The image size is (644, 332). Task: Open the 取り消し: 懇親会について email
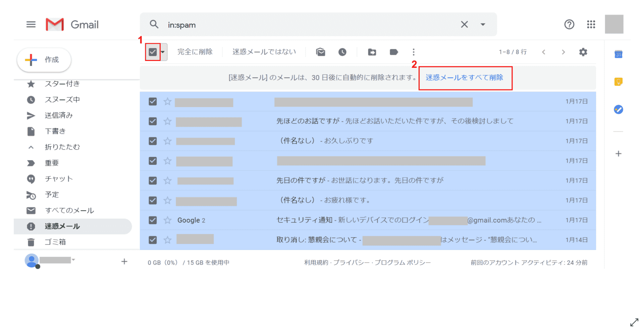coord(368,240)
